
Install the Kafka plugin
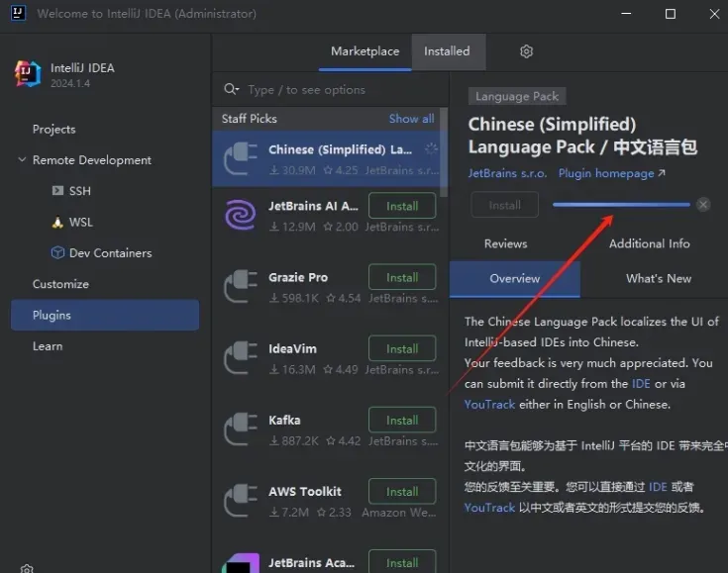(x=402, y=421)
